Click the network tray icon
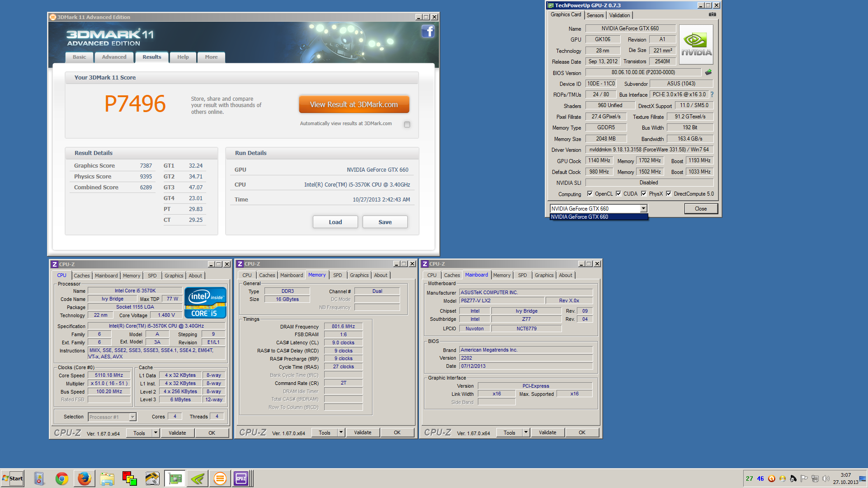868x488 pixels. (x=815, y=479)
